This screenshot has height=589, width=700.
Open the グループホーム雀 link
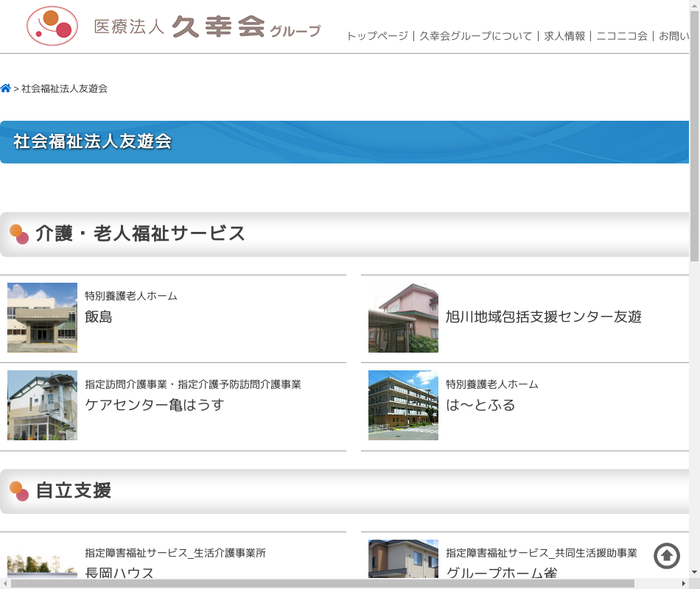click(x=501, y=572)
